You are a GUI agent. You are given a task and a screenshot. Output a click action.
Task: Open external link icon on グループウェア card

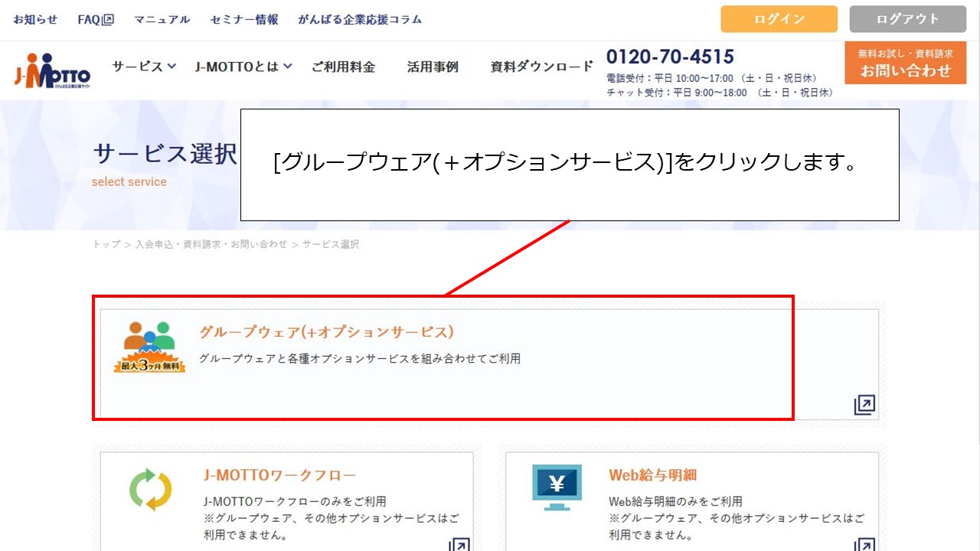(x=864, y=405)
